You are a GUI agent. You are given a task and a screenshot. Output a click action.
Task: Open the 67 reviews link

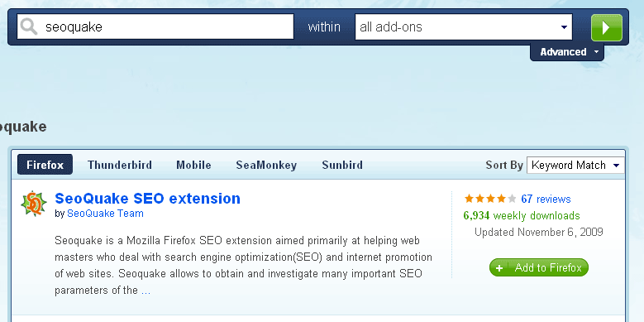546,199
